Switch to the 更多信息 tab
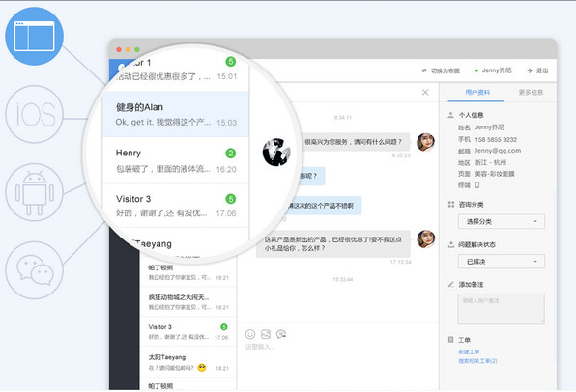This screenshot has height=392, width=576. pyautogui.click(x=531, y=92)
